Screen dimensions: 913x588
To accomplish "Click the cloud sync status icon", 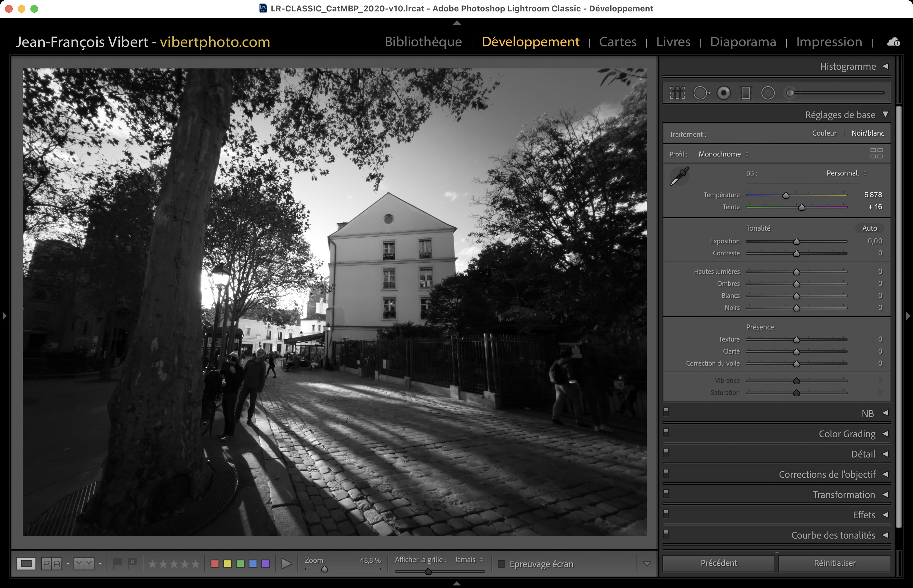I will pyautogui.click(x=893, y=42).
